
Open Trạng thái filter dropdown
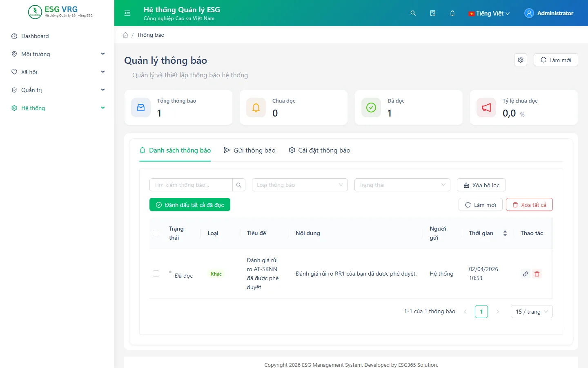coord(402,185)
